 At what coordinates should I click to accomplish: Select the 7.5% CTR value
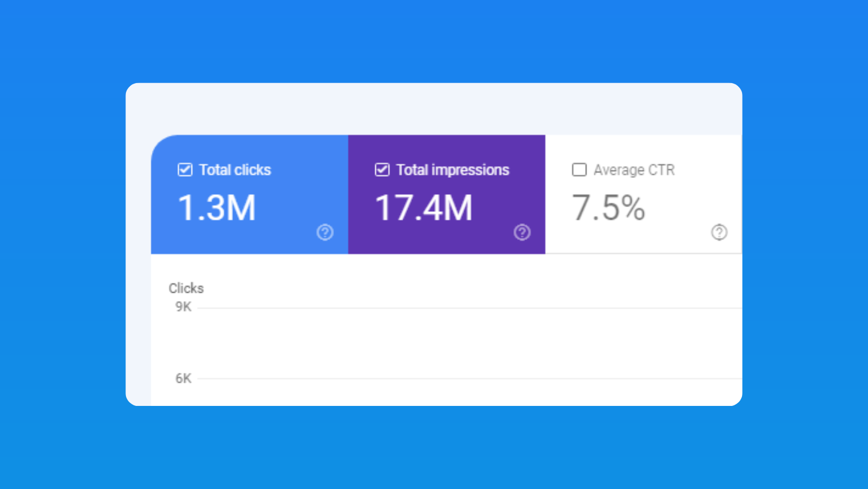point(609,207)
